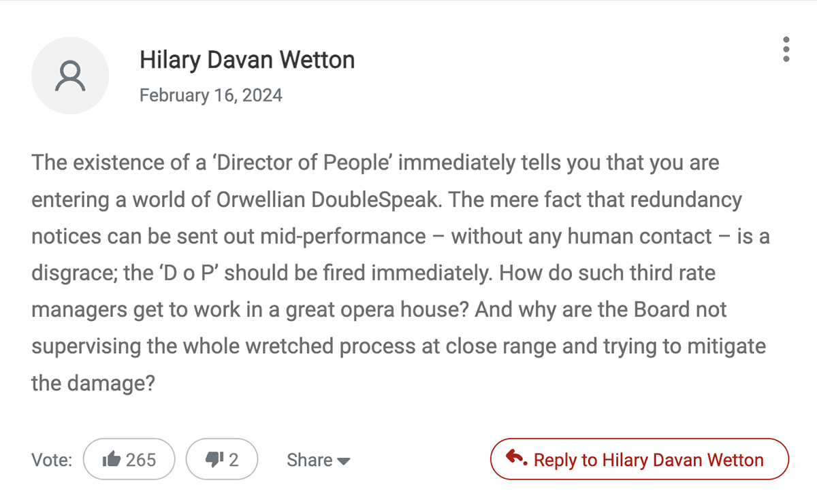Click the commenter's avatar icon
The image size is (817, 504).
click(x=70, y=75)
